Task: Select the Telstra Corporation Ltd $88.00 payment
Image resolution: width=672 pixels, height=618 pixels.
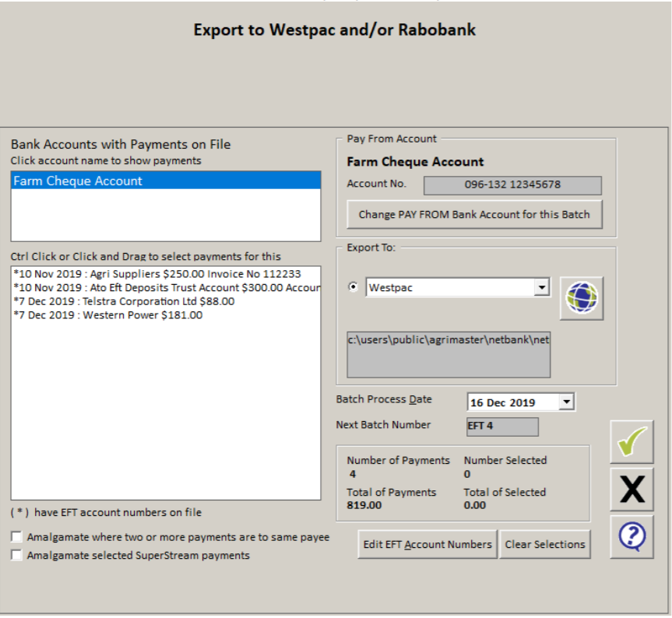Action: click(x=166, y=301)
